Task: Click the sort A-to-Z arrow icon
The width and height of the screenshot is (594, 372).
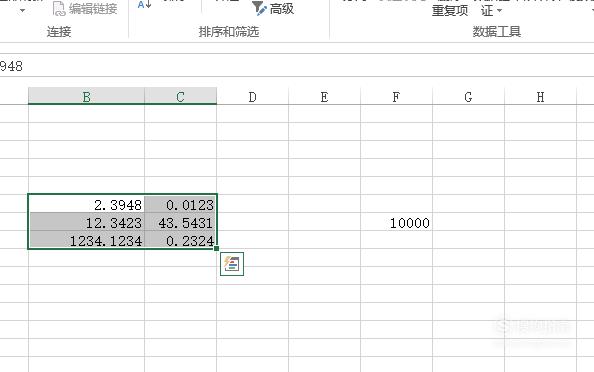Action: click(145, 5)
